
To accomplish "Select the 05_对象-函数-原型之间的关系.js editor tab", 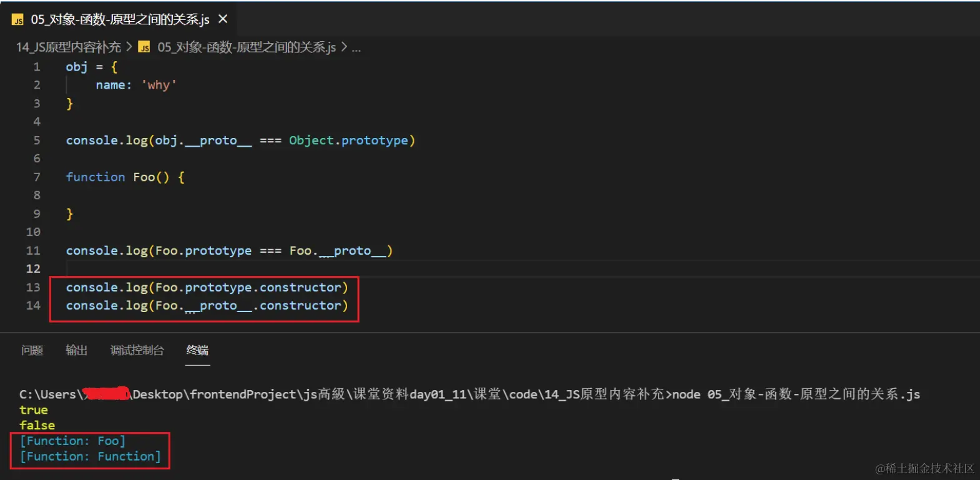I will pos(120,19).
